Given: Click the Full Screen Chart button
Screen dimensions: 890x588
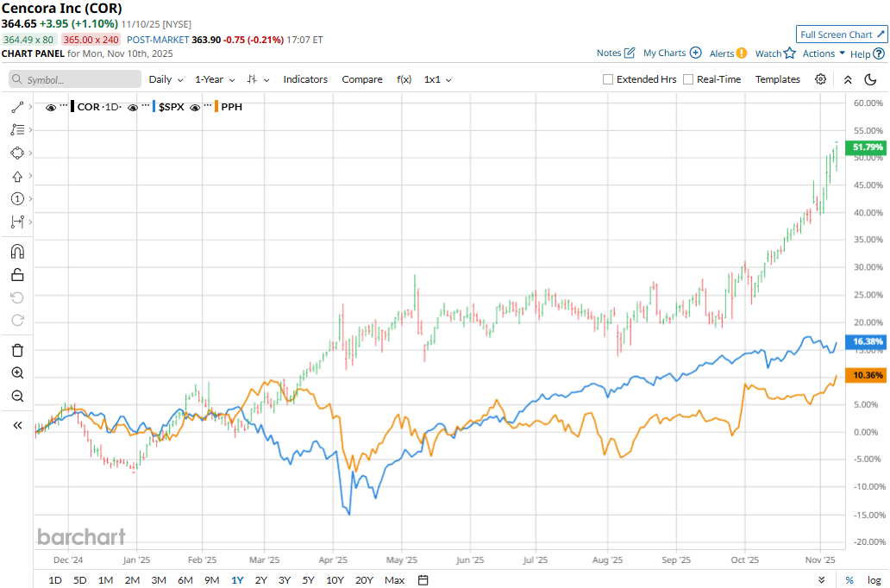Looking at the screenshot, I should (842, 34).
